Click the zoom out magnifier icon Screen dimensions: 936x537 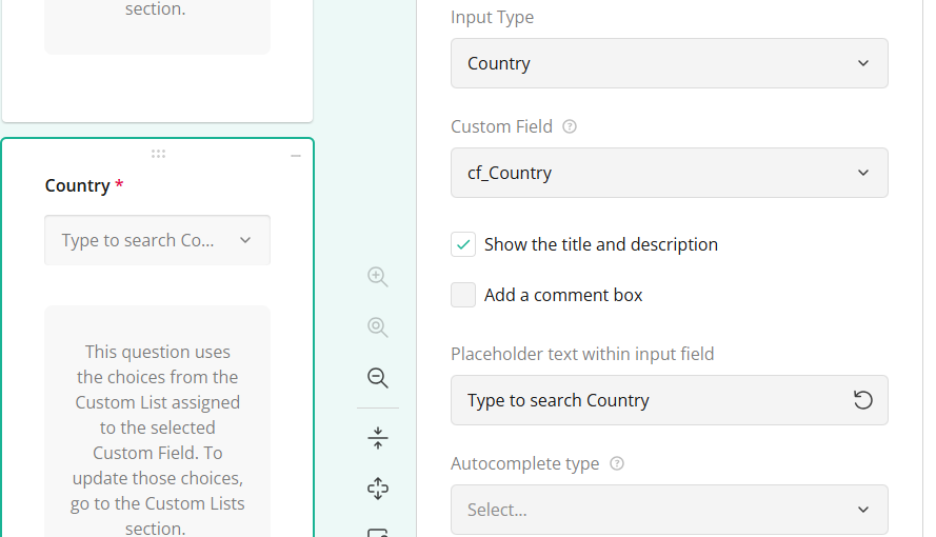click(x=377, y=378)
